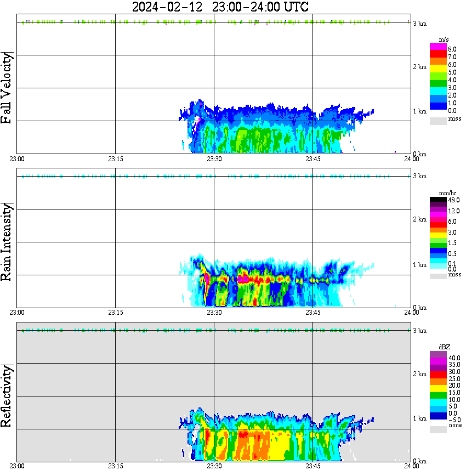Pick dark blue 0.5 mm/hr swatch in rain legend
This screenshot has width=466, height=476.
438,251
